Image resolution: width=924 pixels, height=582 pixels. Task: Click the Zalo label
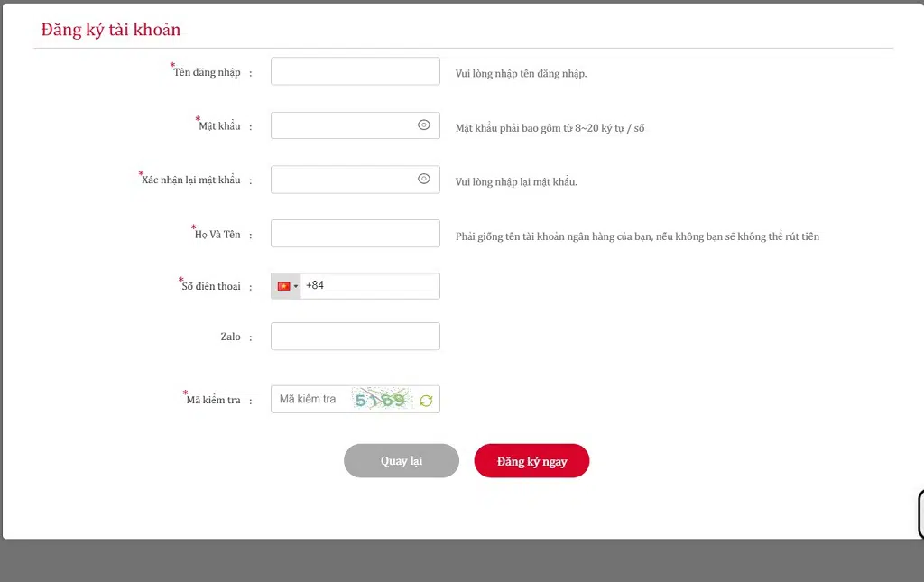pyautogui.click(x=230, y=337)
